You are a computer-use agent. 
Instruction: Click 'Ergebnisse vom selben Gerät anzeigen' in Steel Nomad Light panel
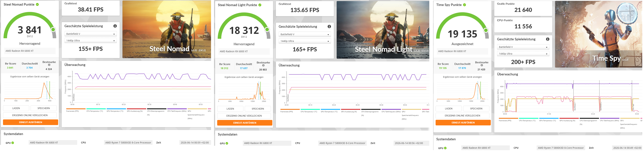(x=244, y=77)
